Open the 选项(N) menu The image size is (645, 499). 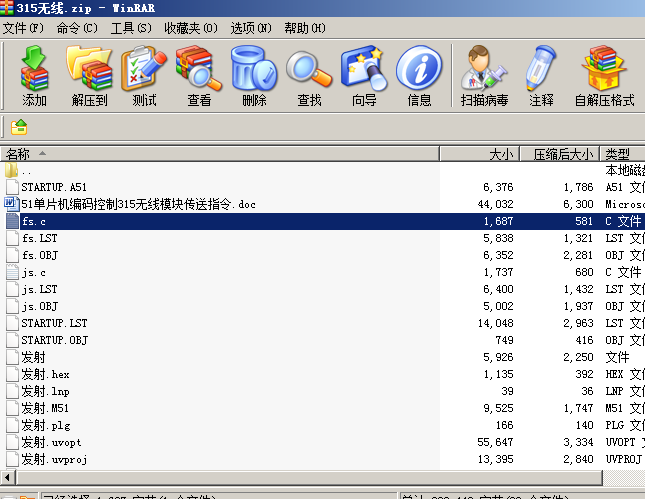[251, 28]
